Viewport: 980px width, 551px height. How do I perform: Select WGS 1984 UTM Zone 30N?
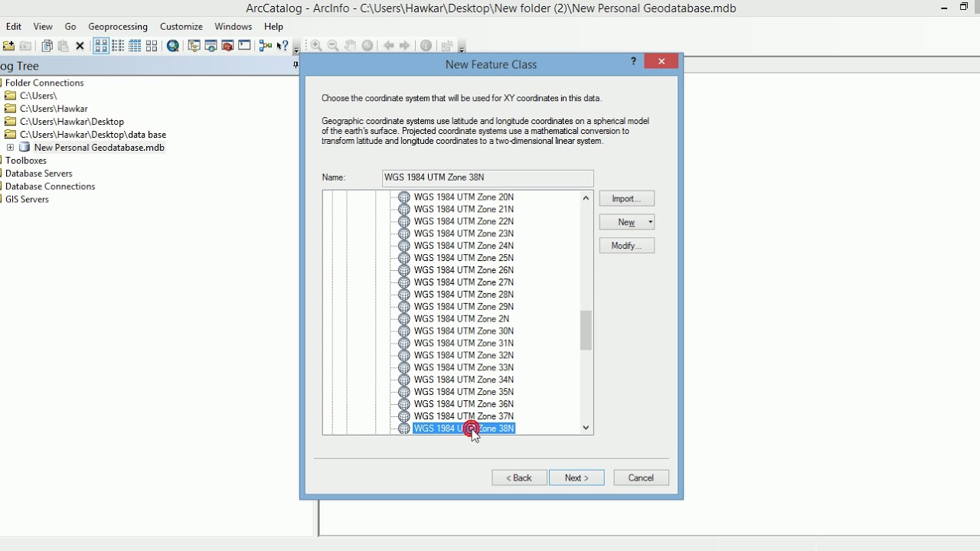click(464, 331)
